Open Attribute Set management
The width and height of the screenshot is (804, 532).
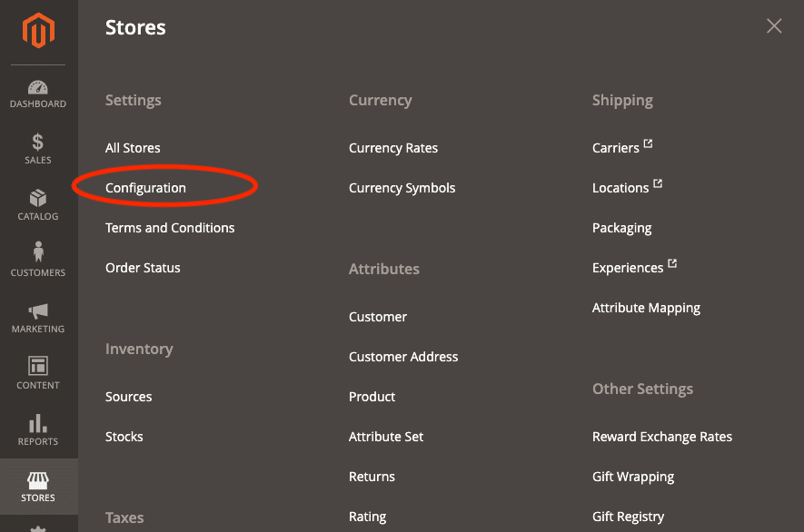click(x=386, y=436)
